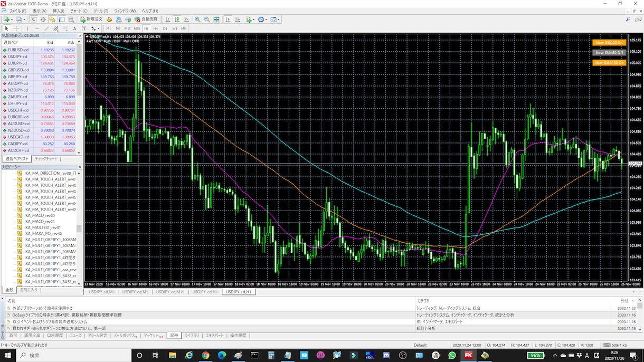Screen dimensions: 644x362
Task: Select the trendline drawing tool
Action: (x=46, y=28)
